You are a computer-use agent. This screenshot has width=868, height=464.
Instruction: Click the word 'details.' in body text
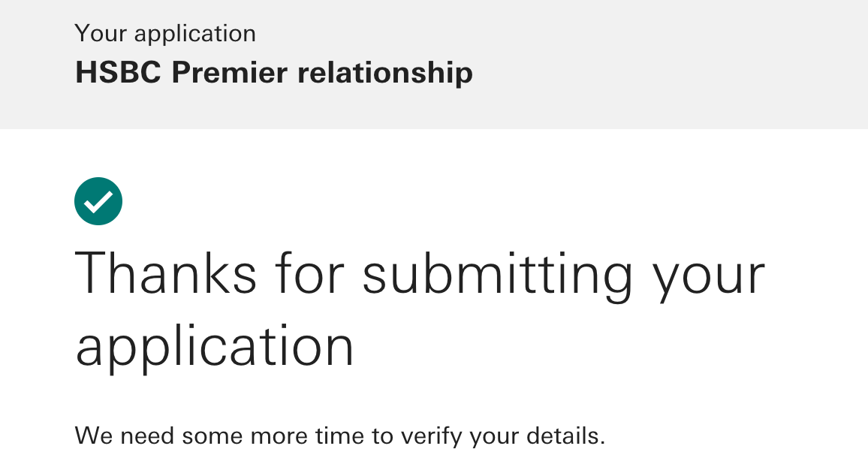(565, 435)
